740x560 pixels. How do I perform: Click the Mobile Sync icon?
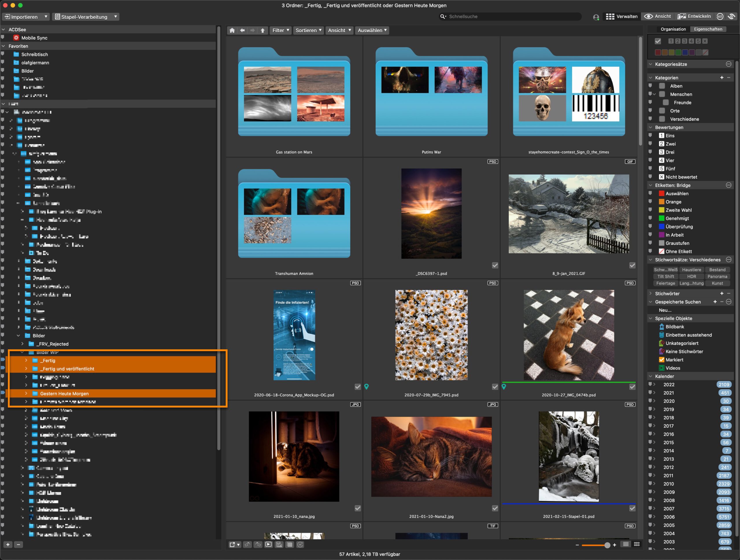(x=16, y=38)
